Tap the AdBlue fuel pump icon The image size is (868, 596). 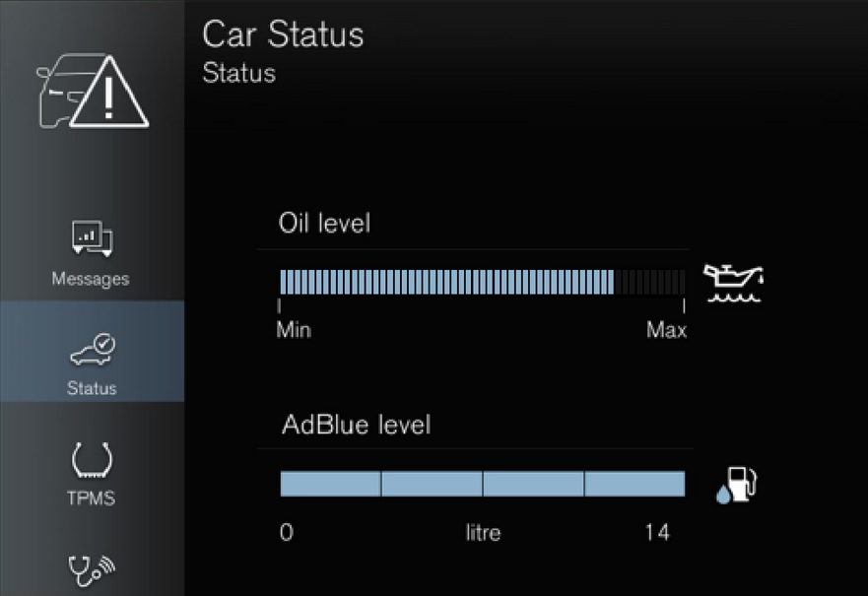coord(736,485)
